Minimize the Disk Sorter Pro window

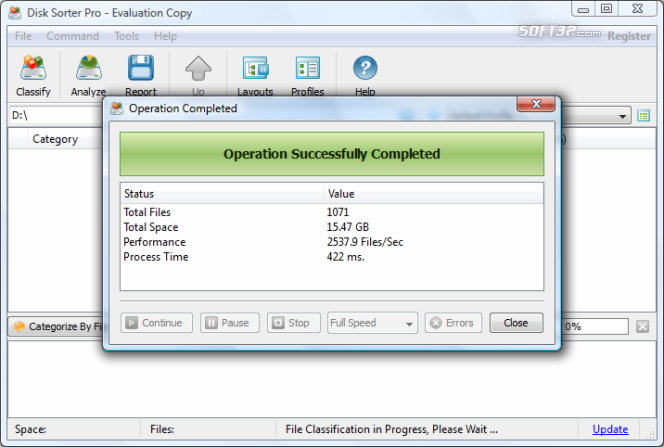[x=583, y=9]
